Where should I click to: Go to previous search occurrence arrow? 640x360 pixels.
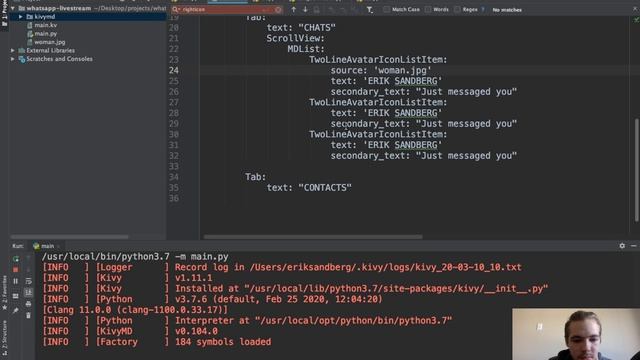click(x=293, y=9)
